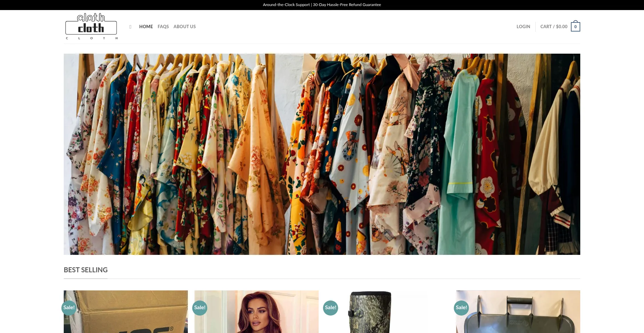Click the top banner refund guarantee text
Image resolution: width=644 pixels, height=333 pixels.
tap(322, 4)
